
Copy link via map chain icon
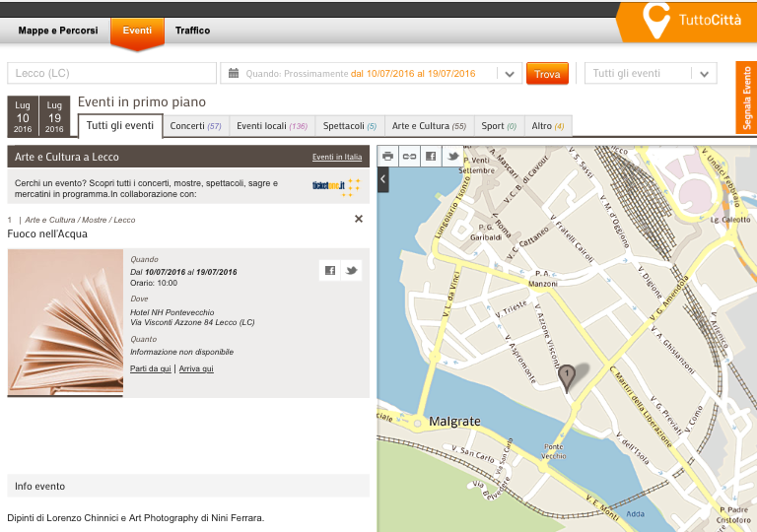point(409,156)
